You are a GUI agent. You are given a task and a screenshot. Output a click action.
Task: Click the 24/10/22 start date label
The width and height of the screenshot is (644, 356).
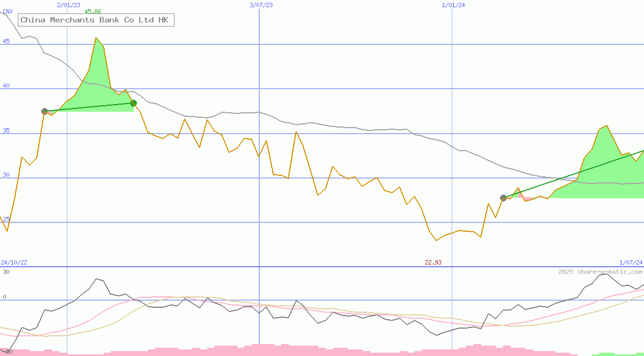[x=14, y=262]
